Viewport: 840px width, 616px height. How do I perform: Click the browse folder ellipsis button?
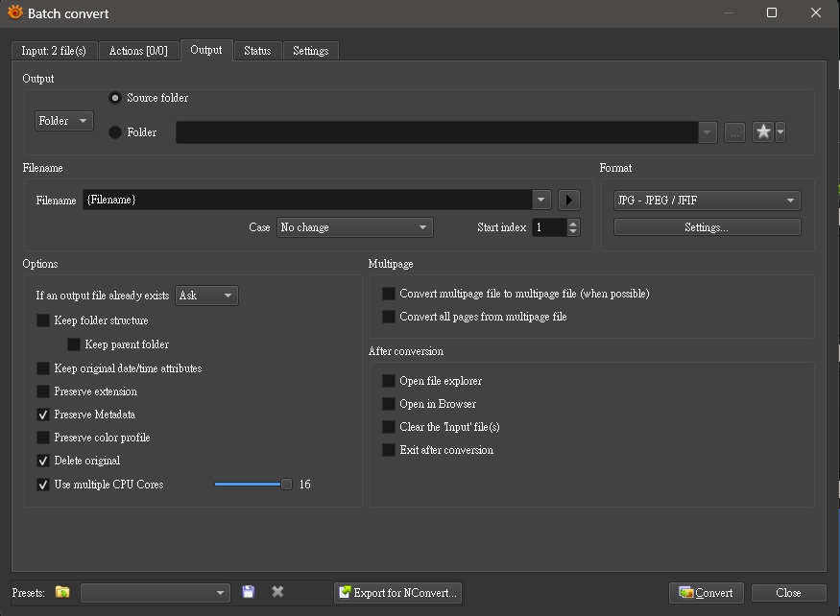click(734, 132)
